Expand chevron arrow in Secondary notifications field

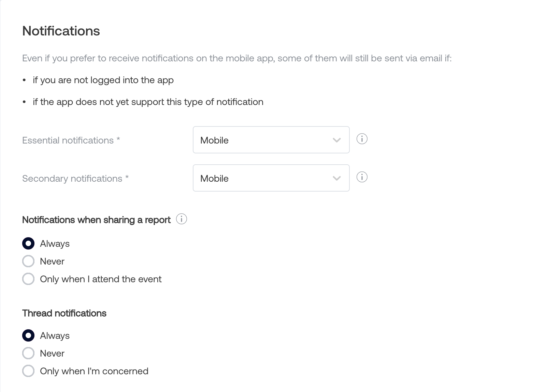337,178
